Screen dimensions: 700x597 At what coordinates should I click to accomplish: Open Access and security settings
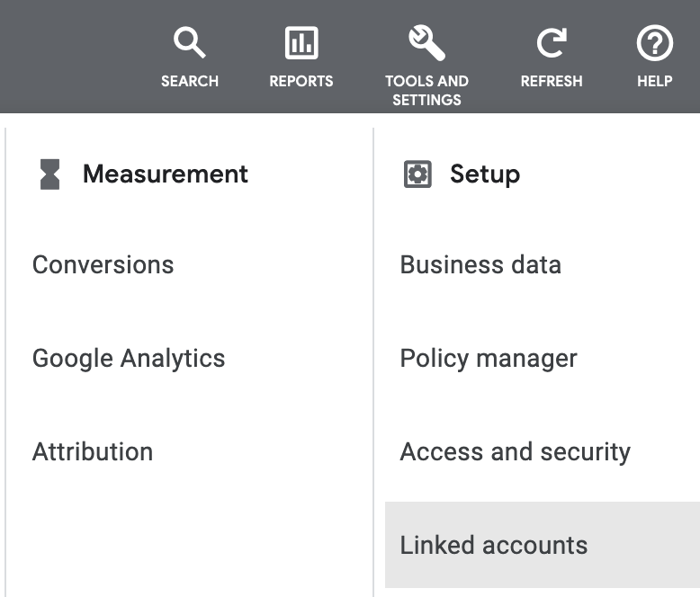tap(516, 451)
